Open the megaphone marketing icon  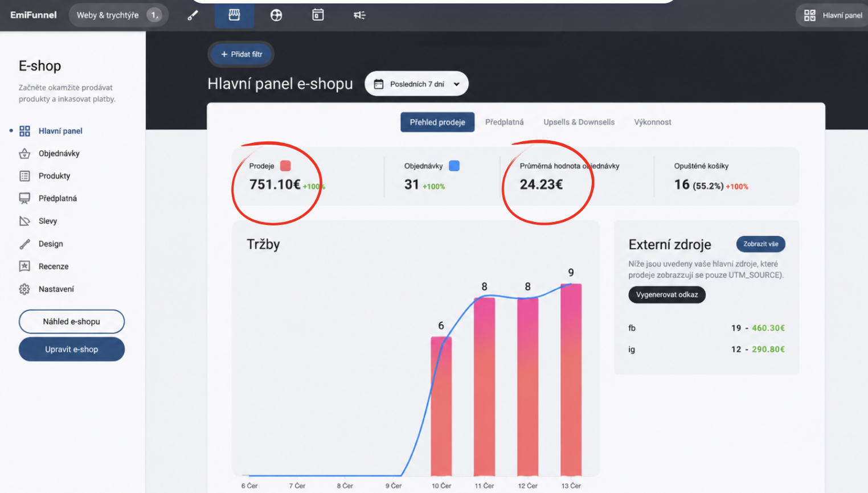click(x=359, y=15)
